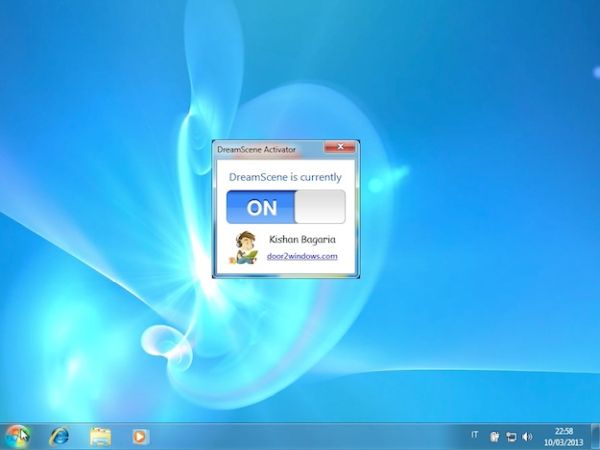Screen dimensions: 600x450
Task: Click the cartoon avatar of Kishan Bagaria
Action: [244, 247]
